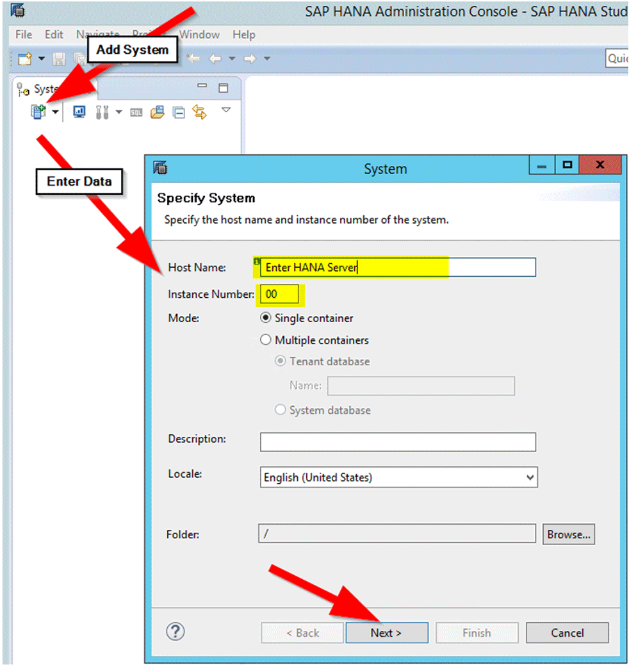
Task: Open the SQL console icon
Action: coord(136,113)
